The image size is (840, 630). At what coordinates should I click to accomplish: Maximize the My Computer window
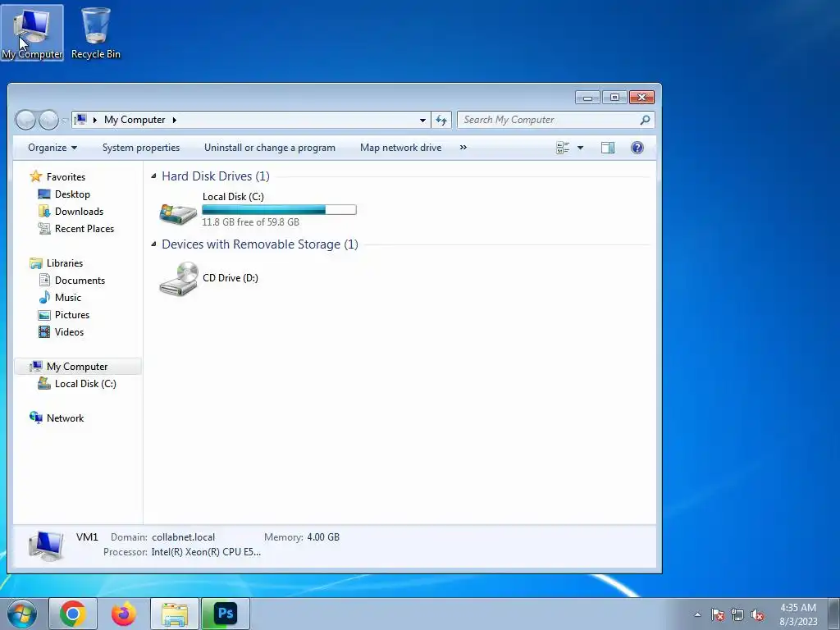click(x=614, y=97)
